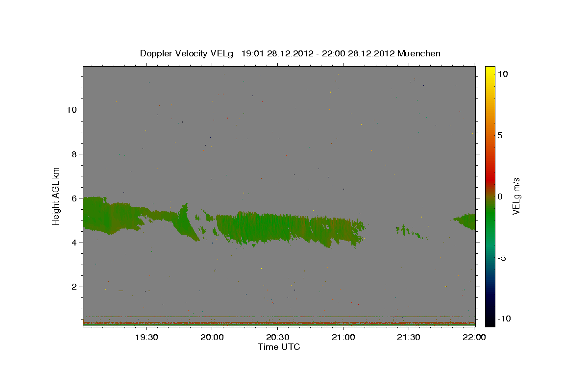Click the height tick label '6'
The image size is (588, 392).
coord(74,198)
